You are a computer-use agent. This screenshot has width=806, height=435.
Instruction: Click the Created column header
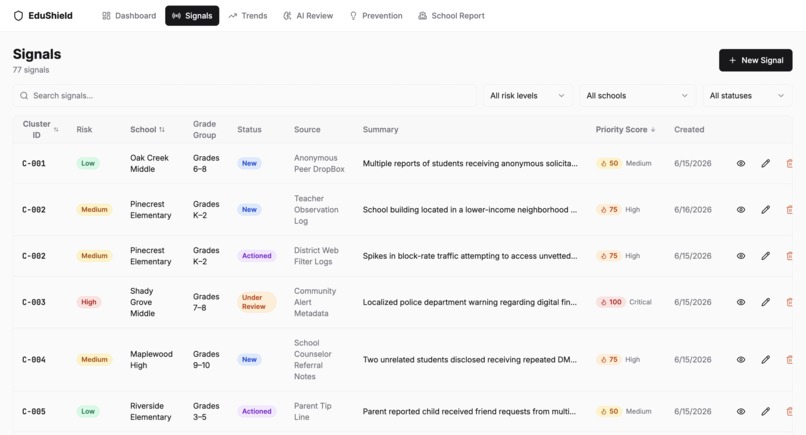(689, 130)
